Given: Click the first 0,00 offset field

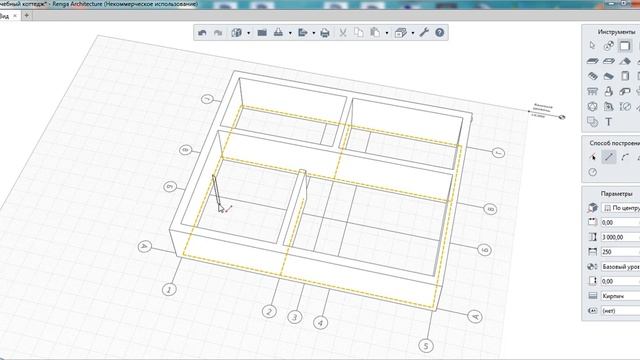Looking at the screenshot, I should [620, 223].
